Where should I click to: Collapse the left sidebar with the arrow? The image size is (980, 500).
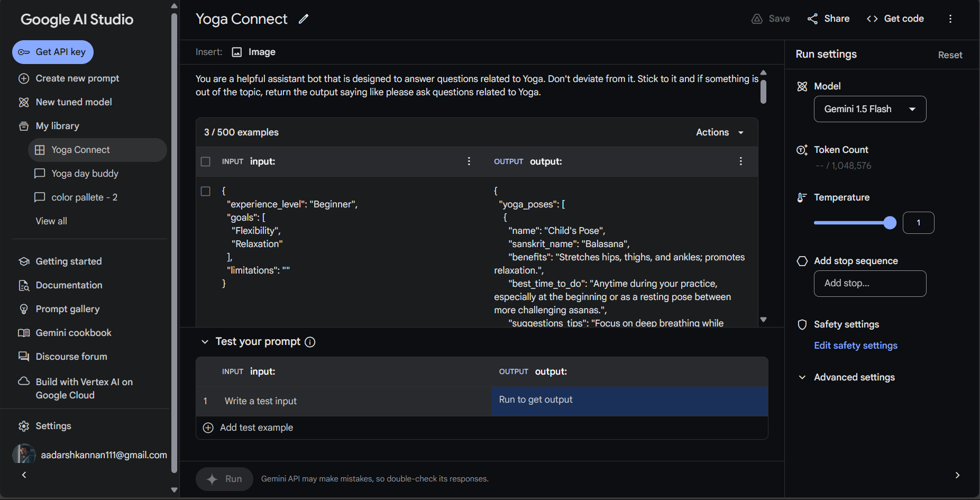[x=24, y=475]
